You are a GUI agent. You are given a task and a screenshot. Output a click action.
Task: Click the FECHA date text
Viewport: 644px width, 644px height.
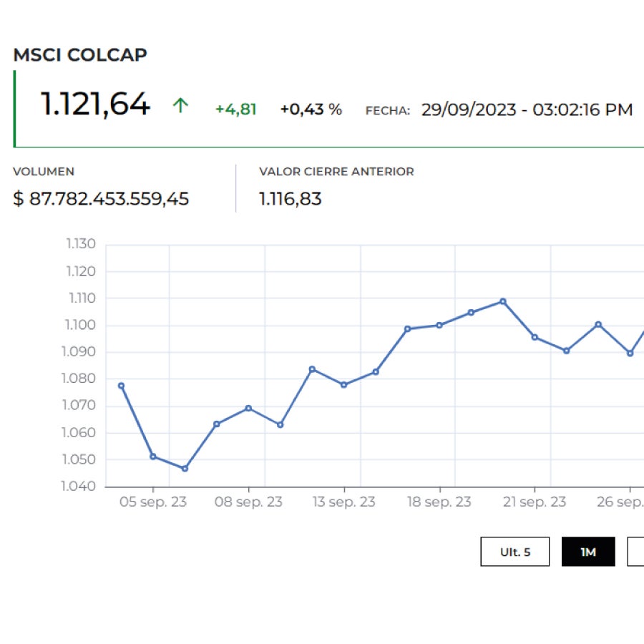[x=527, y=109]
